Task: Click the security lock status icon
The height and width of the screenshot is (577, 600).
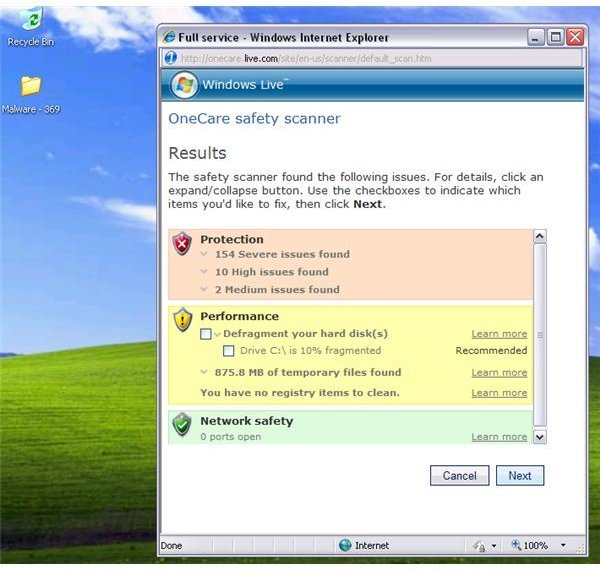Action: [x=479, y=546]
